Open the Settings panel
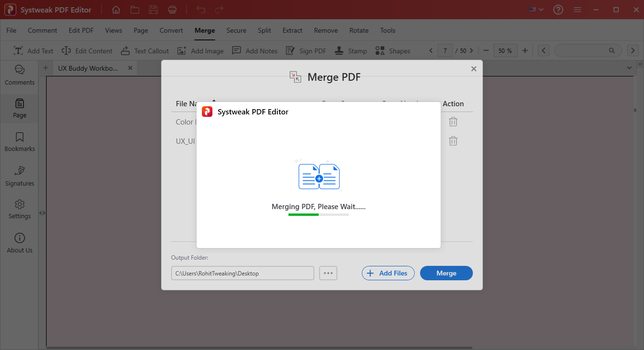644x350 pixels. [x=19, y=209]
